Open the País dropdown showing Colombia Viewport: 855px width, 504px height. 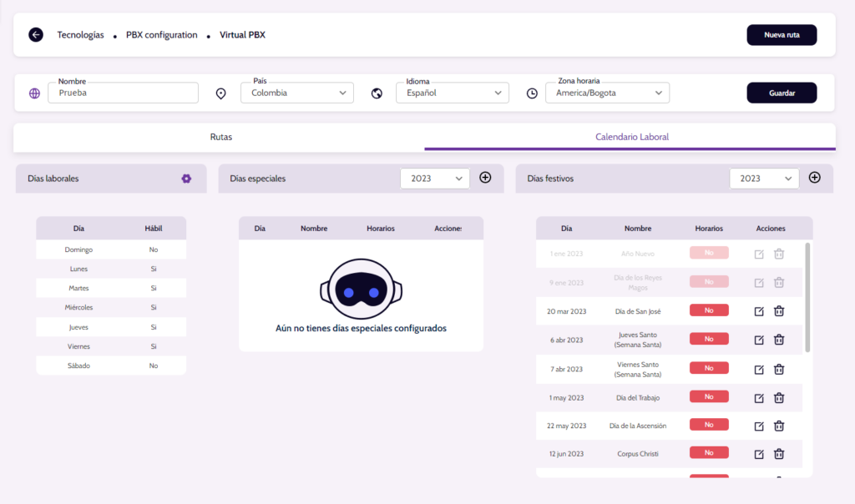(x=297, y=93)
